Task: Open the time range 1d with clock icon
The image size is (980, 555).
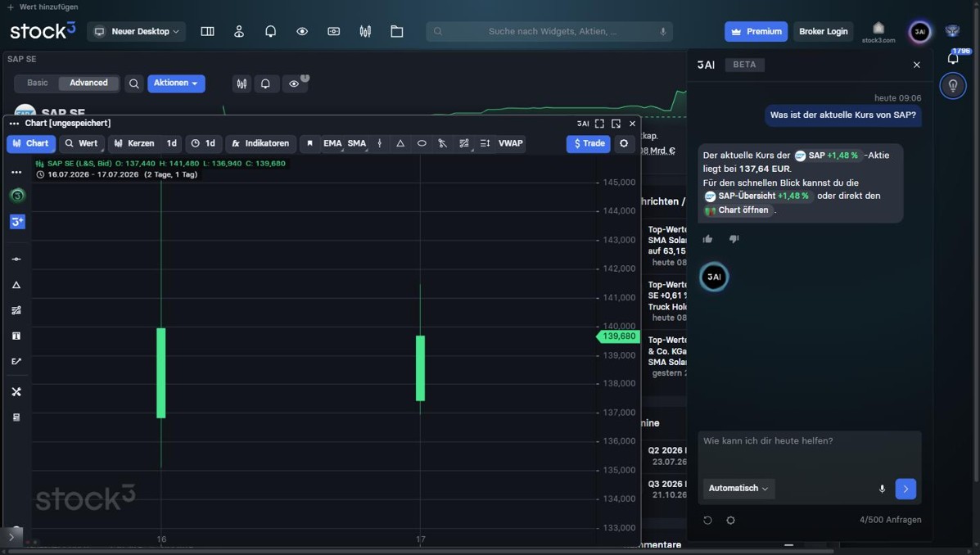Action: point(203,143)
